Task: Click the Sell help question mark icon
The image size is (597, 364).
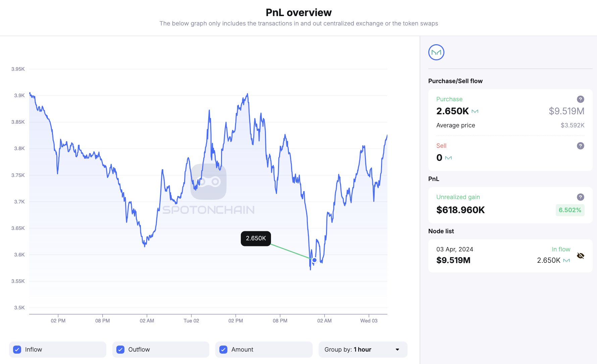Action: pos(580,146)
